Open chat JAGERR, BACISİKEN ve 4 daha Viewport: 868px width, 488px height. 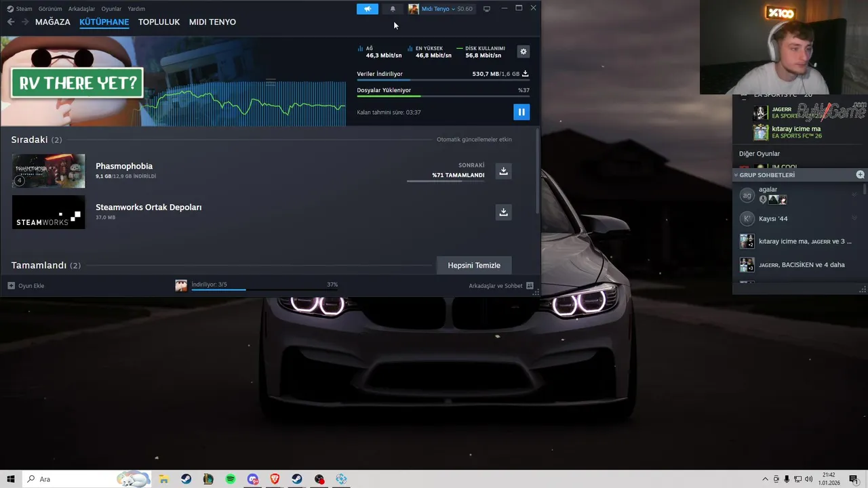click(x=800, y=264)
